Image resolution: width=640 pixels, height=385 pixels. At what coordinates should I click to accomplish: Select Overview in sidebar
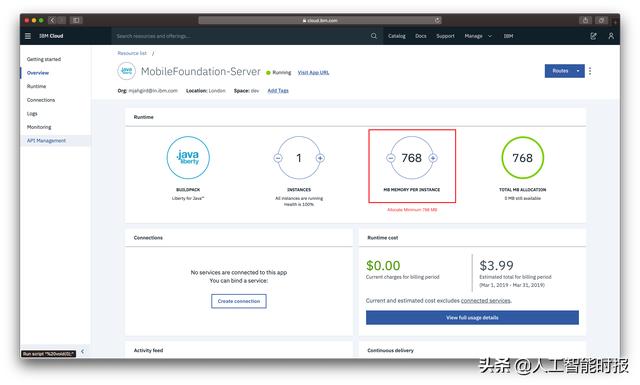(x=38, y=73)
